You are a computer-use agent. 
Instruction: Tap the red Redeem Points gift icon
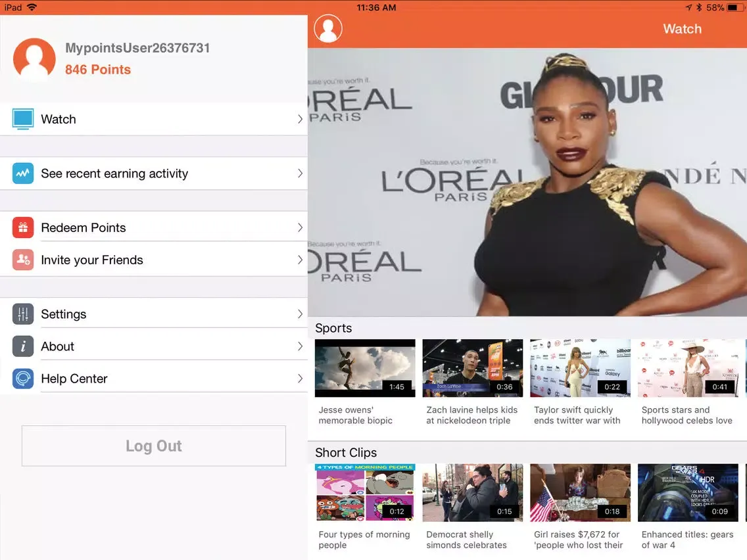point(23,227)
